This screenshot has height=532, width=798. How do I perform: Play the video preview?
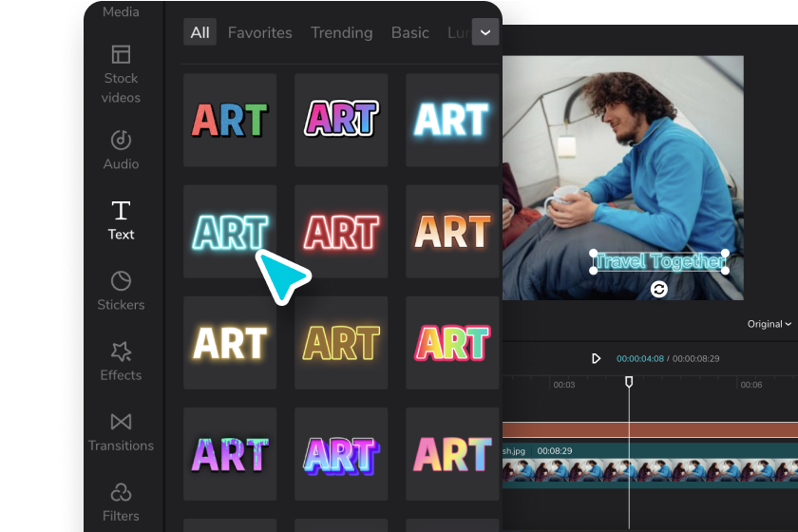tap(596, 358)
